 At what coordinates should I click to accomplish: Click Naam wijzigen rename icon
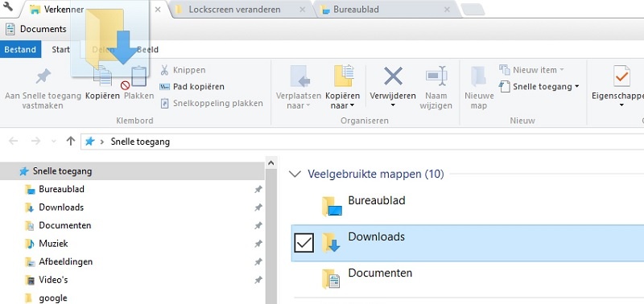pyautogui.click(x=436, y=76)
